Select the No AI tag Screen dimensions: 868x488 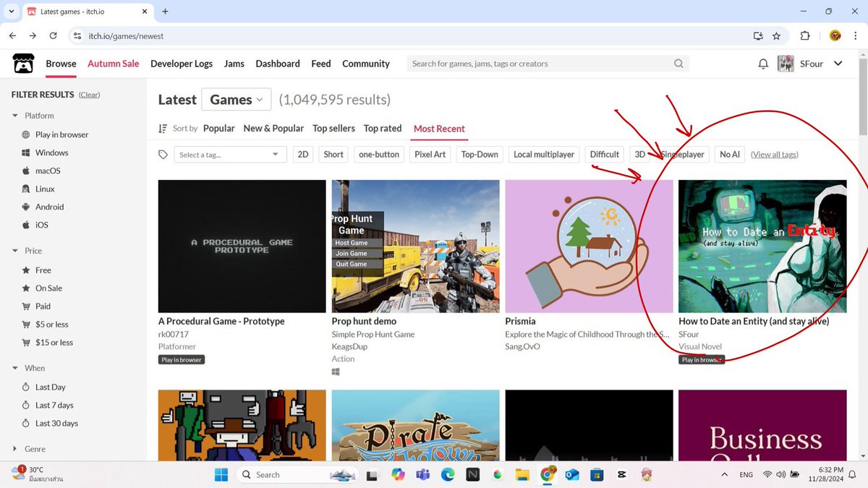730,154
